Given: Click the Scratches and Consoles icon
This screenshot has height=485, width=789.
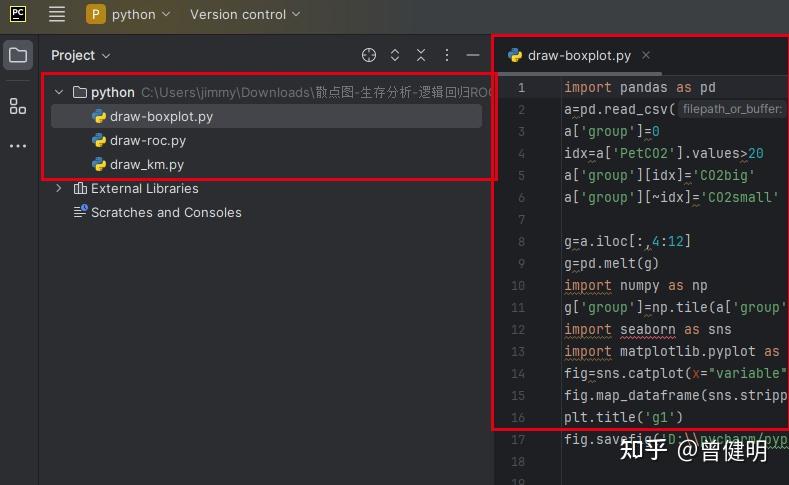Looking at the screenshot, I should 81,212.
